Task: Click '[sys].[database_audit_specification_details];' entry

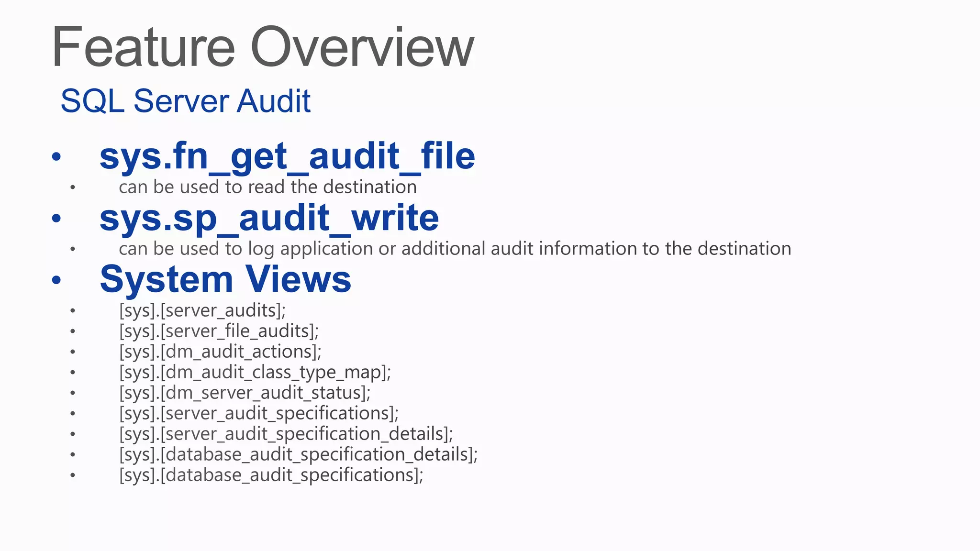Action: [299, 454]
